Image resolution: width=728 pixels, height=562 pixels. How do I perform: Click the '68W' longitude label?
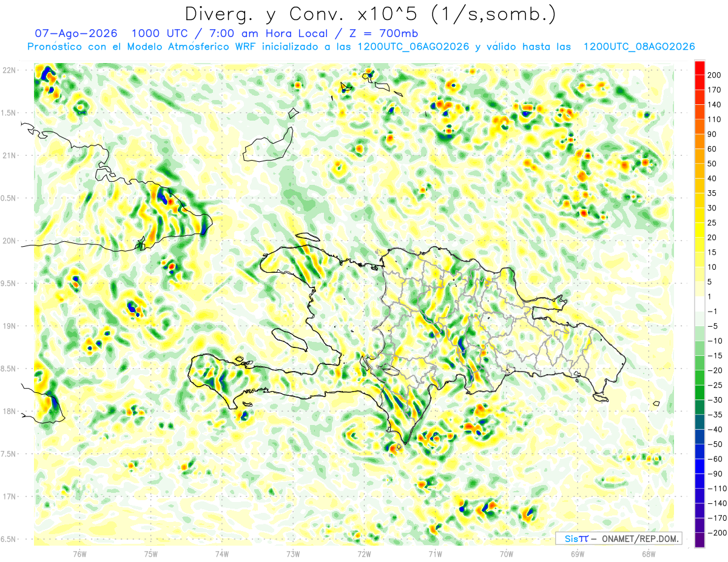(x=649, y=554)
